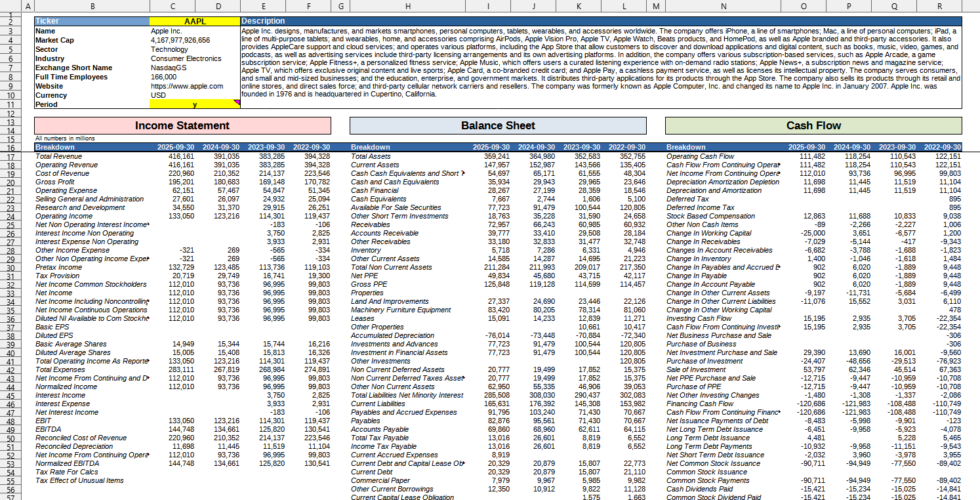Viewport: 980px width, 500px height.
Task: Select the yellow AAPL ticker input cell
Action: (195, 21)
